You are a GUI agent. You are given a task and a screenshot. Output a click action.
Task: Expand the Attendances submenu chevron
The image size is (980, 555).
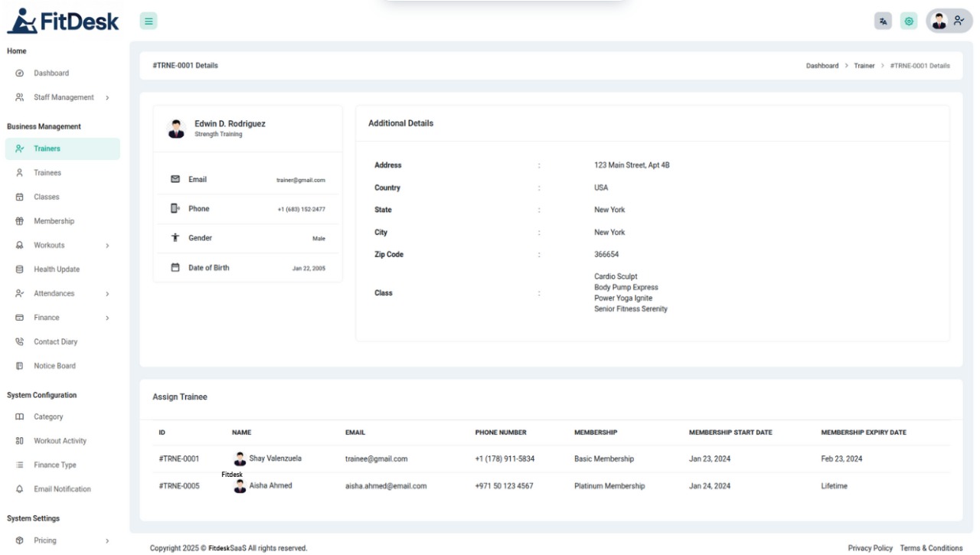click(107, 294)
